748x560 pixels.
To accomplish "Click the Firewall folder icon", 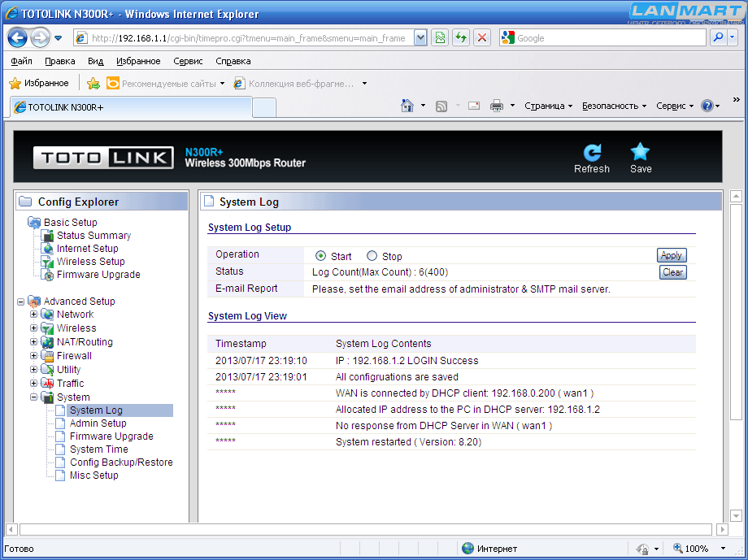I will pos(47,356).
